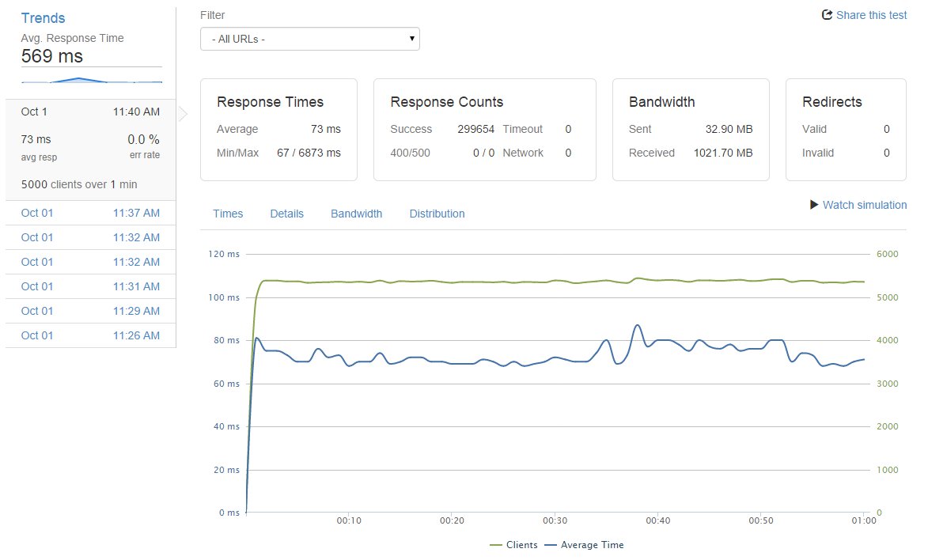The width and height of the screenshot is (928, 560).
Task: Click the Trends heading
Action: (x=43, y=17)
